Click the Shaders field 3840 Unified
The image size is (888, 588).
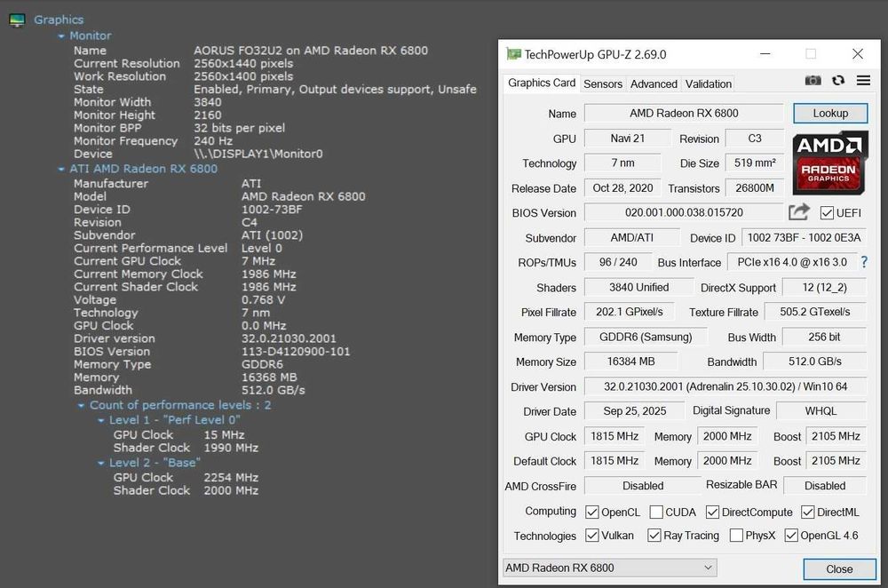(638, 287)
